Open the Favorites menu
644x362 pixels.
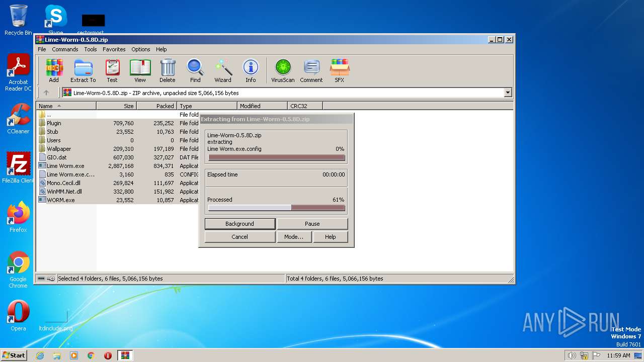point(114,49)
